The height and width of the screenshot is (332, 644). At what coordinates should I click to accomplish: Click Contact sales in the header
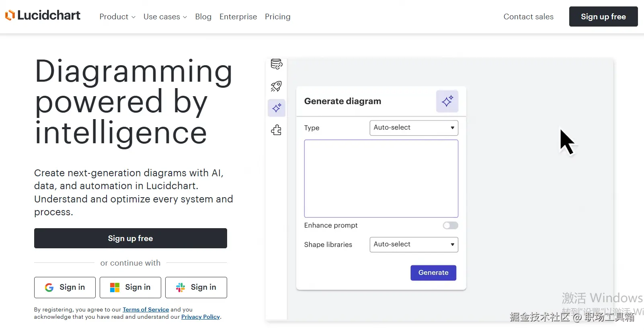(x=528, y=17)
